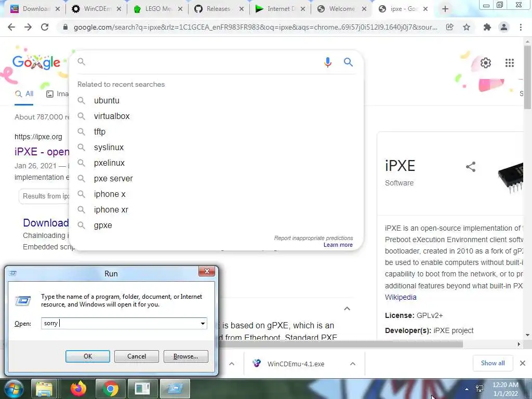This screenshot has height=399, width=532.
Task: Click Browse in the Run dialog
Action: 185,356
